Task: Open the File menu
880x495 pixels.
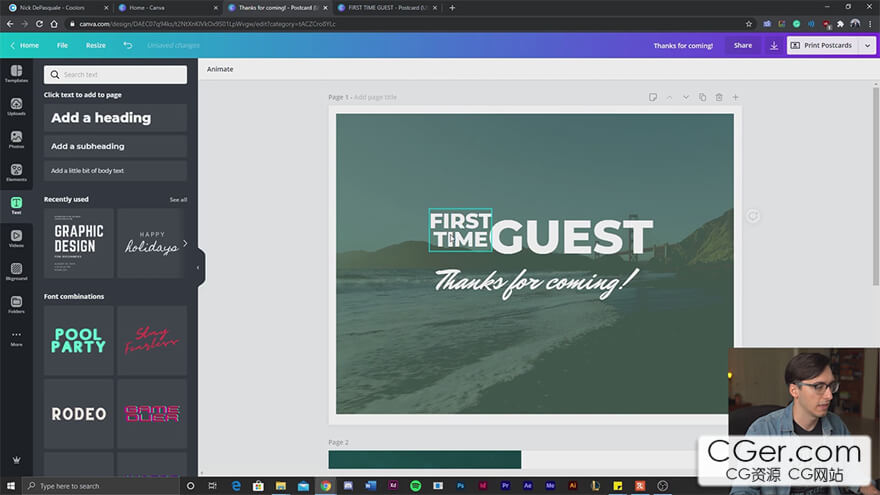Action: [x=62, y=45]
